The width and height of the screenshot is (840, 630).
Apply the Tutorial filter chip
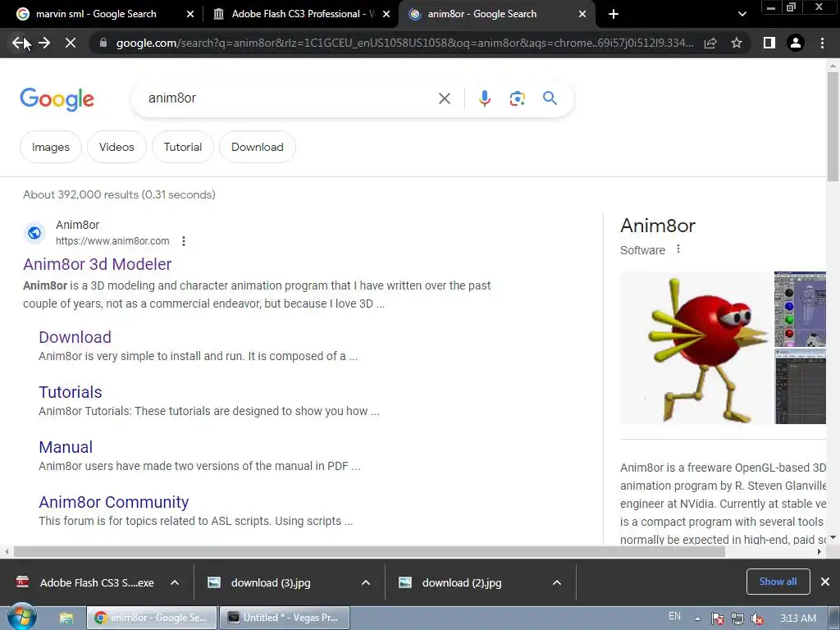[x=183, y=147]
